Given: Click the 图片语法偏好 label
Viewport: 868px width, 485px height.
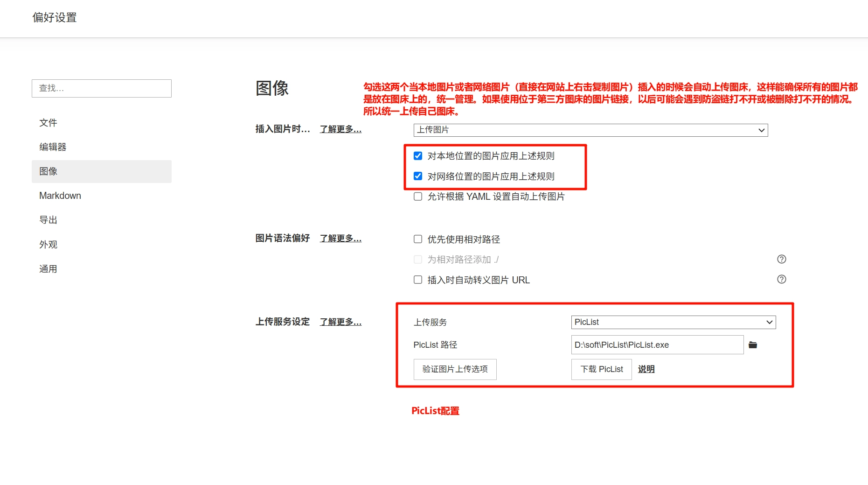Looking at the screenshot, I should click(x=283, y=239).
